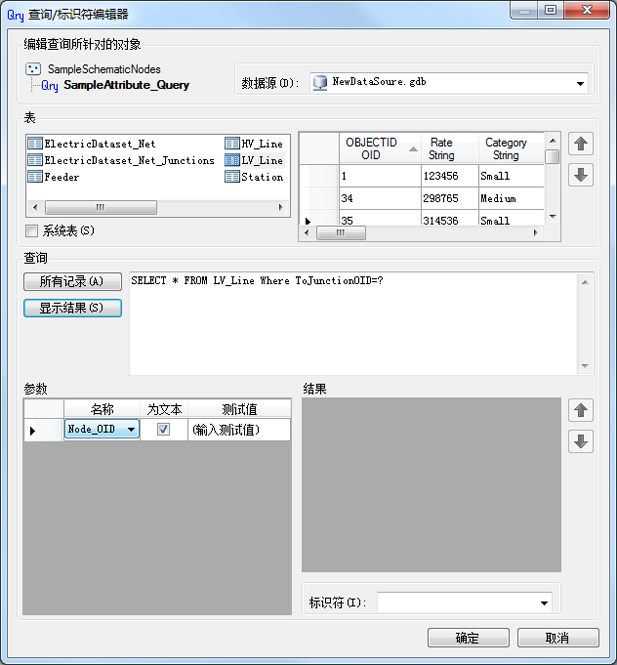Click the down arrow beside the results panel
The width and height of the screenshot is (617, 665).
click(581, 441)
